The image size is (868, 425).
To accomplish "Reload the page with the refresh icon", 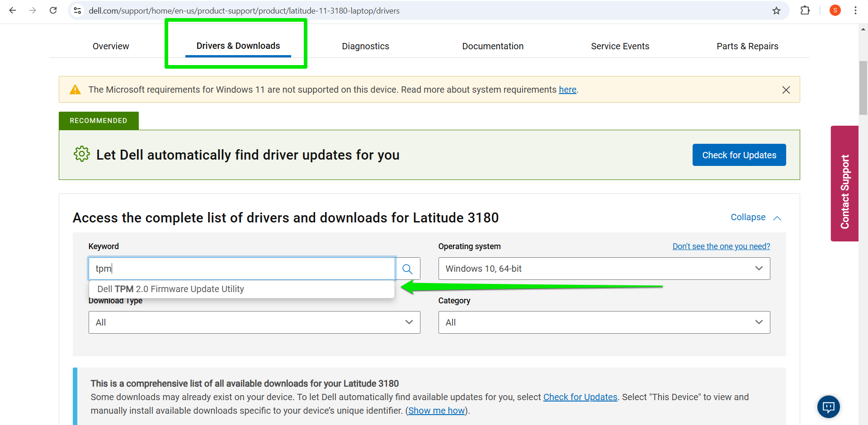I will pos(53,10).
